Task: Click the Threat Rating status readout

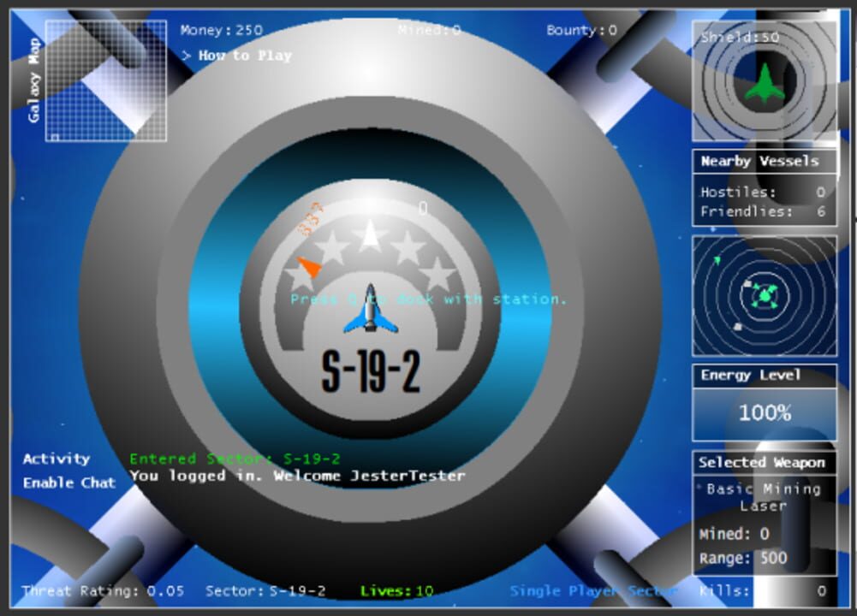Action: [x=89, y=590]
